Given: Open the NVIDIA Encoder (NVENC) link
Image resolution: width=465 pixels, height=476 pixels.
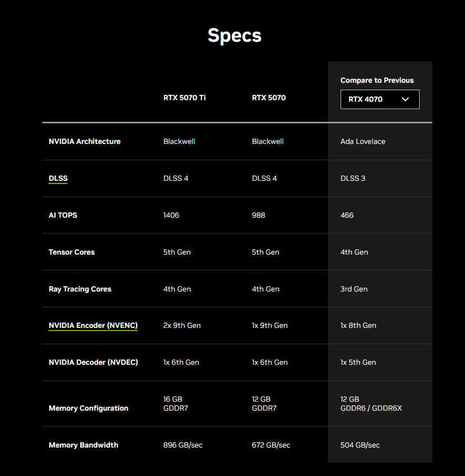Looking at the screenshot, I should (x=93, y=325).
